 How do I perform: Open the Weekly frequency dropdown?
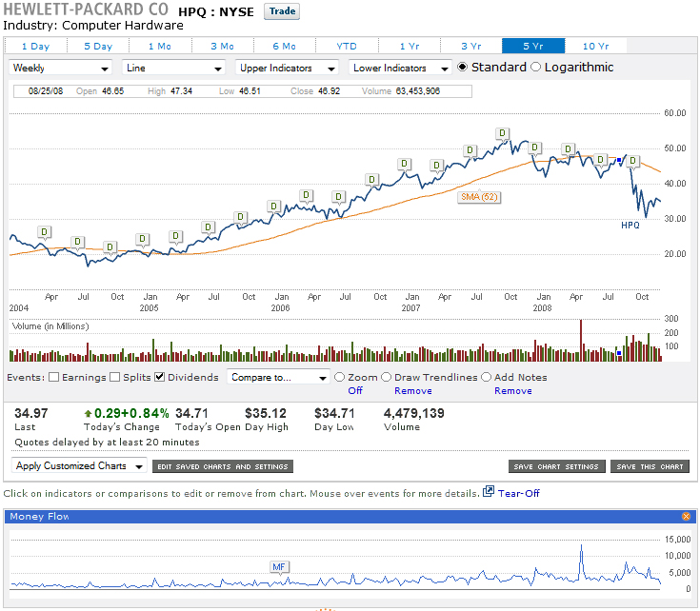coord(60,68)
